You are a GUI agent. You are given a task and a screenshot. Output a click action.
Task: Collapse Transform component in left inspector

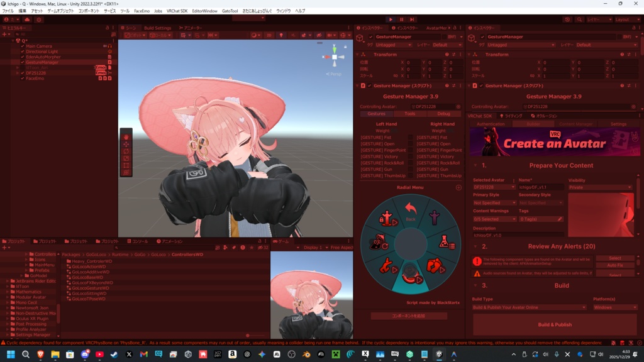pos(358,55)
